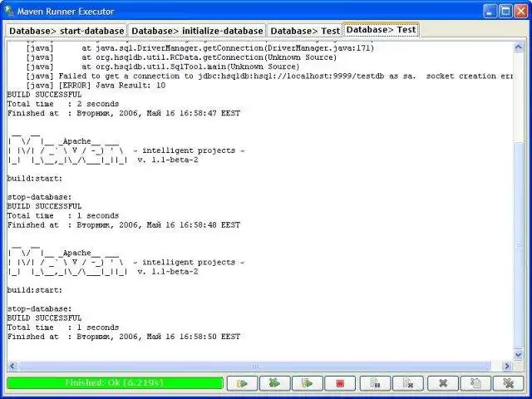Click the green Finished: Ok progress bar

coord(115,383)
